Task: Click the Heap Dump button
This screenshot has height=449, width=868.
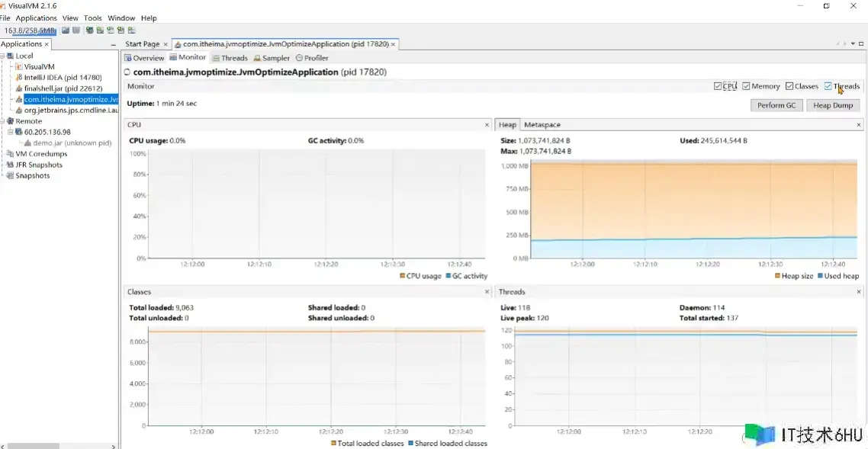Action: 833,106
